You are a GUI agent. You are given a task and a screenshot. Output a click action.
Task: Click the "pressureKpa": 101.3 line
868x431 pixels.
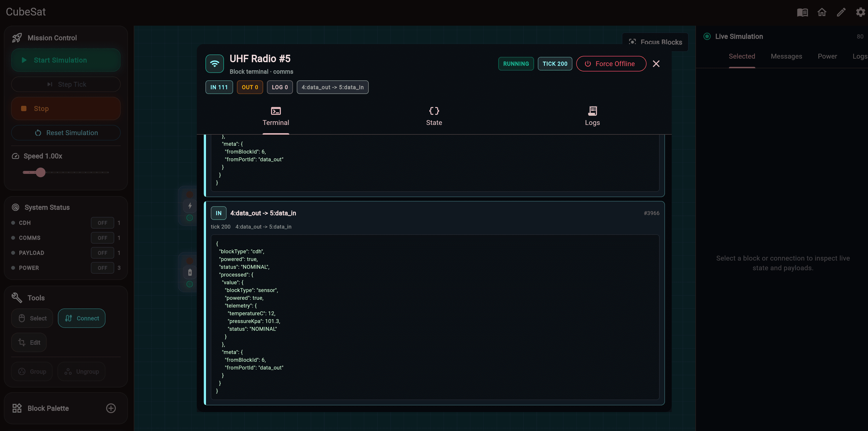coord(254,321)
